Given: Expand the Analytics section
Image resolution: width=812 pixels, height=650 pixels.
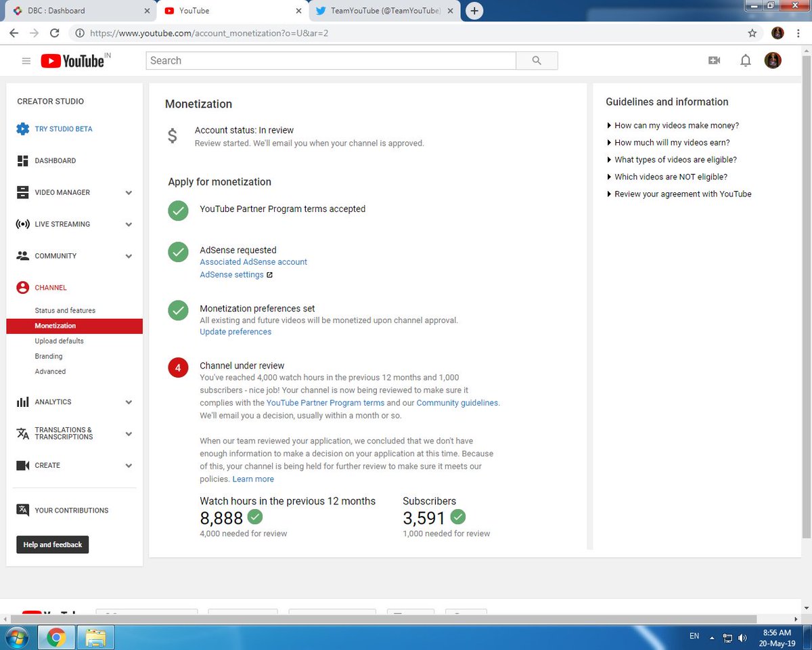Looking at the screenshot, I should click(x=129, y=402).
